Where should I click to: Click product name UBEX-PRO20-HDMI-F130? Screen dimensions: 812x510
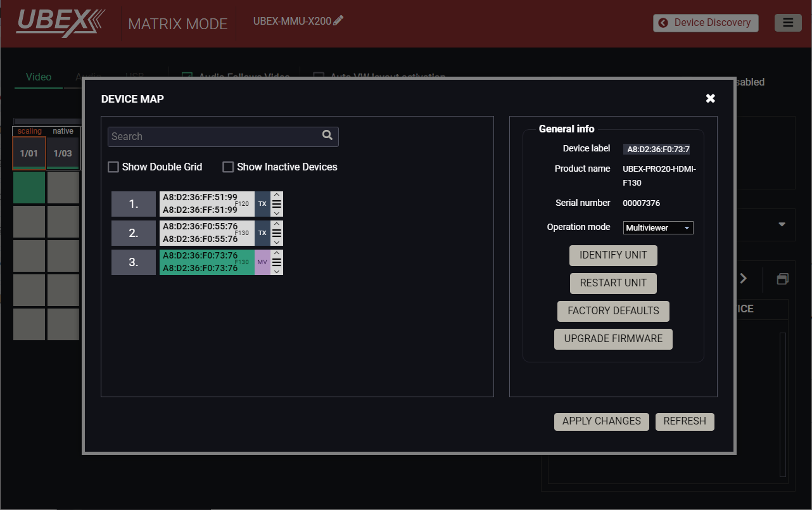pos(659,175)
